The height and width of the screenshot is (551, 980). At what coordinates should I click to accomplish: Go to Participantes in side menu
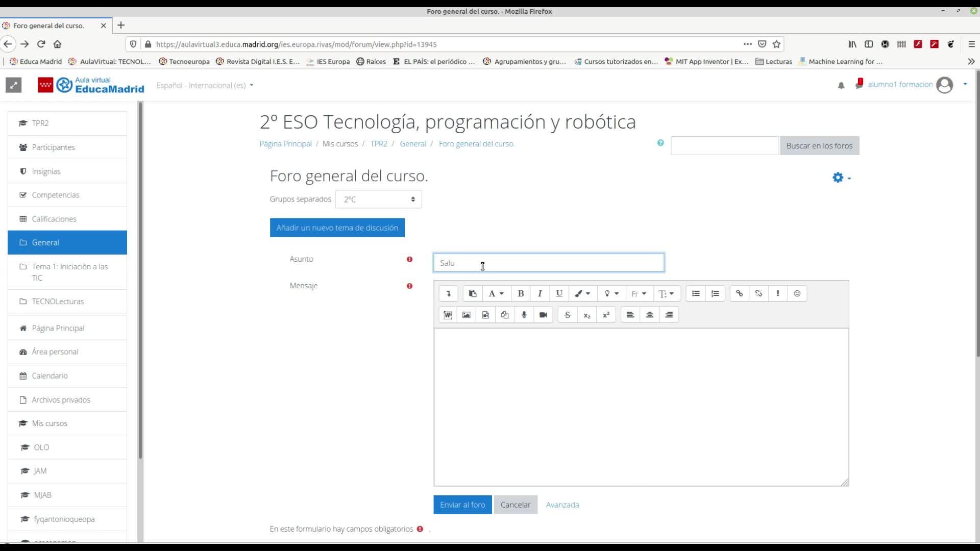tap(53, 147)
